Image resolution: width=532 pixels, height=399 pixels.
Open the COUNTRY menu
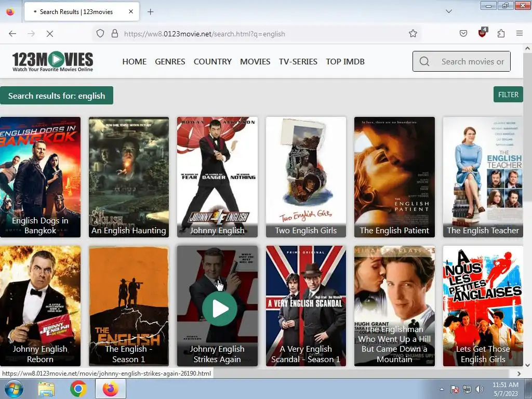(x=212, y=61)
